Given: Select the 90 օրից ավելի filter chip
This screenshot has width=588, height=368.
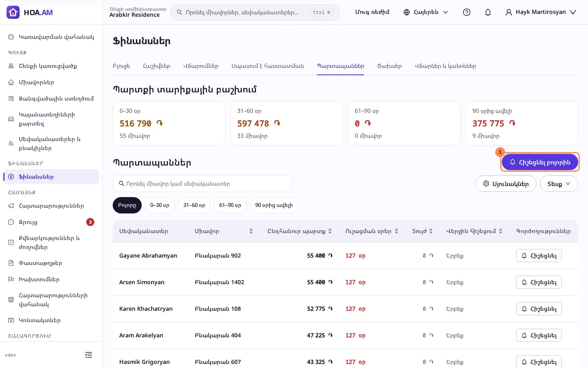Looking at the screenshot, I should coord(274,205).
